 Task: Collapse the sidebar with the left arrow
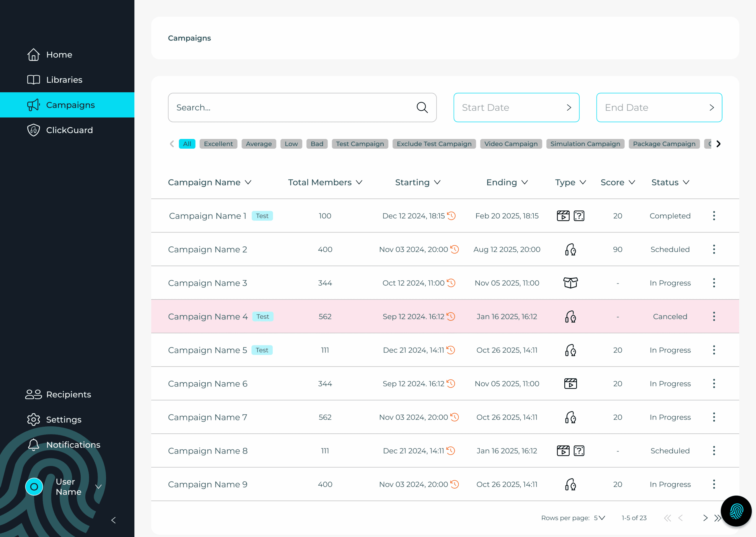pyautogui.click(x=113, y=520)
